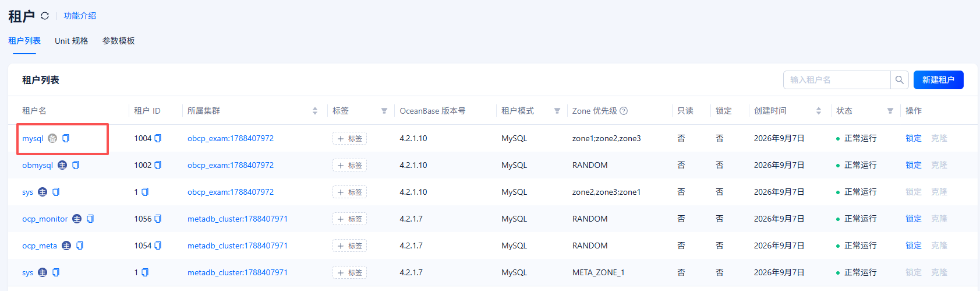Copy the ocp_meta tenant name
Viewport: 980px width, 291px height.
(80, 246)
